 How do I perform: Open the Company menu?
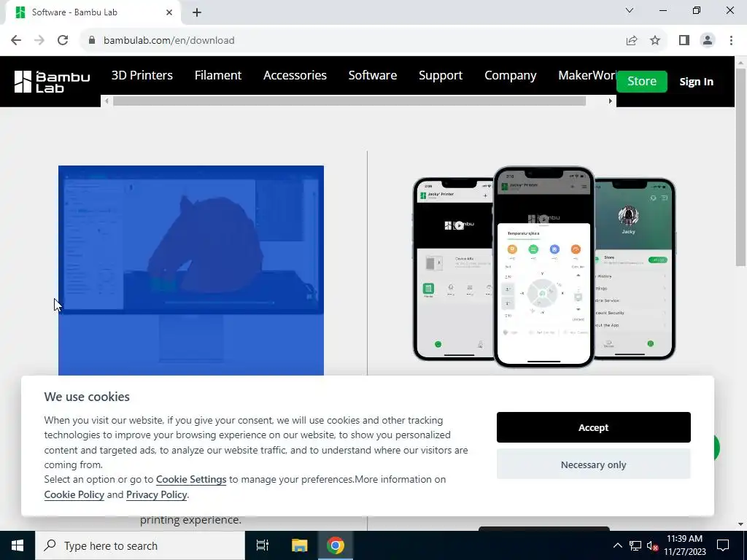[510, 75]
